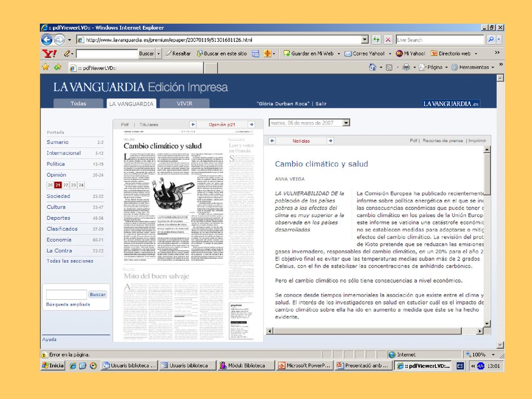Screen dimensions: 532x399
Task: Click the Resaltar highlight tool
Action: (178, 54)
